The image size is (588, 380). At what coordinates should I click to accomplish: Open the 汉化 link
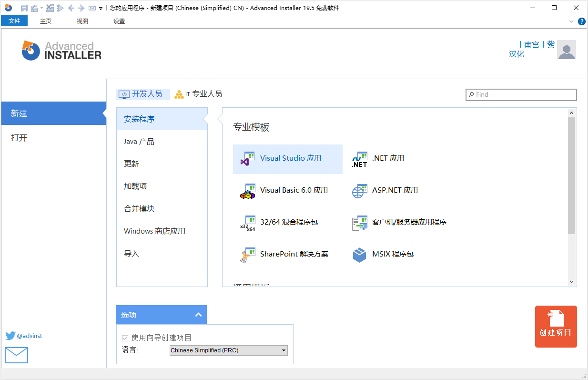(517, 54)
